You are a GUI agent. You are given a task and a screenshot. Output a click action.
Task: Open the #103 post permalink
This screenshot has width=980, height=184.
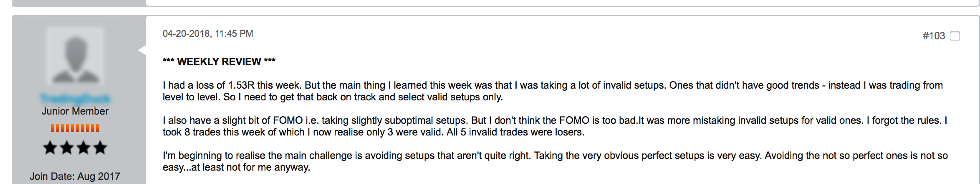click(934, 36)
